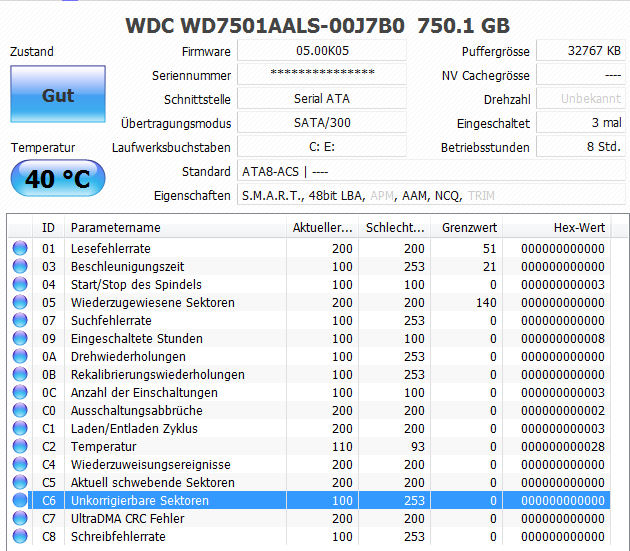Image resolution: width=630 pixels, height=551 pixels.
Task: Click the Standard field ATA8-ACS
Action: click(432, 172)
